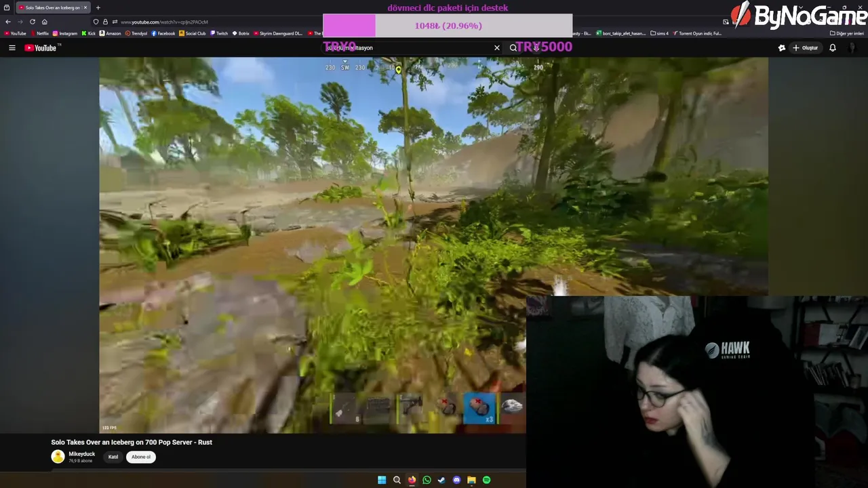
Task: Open Discord from the taskbar
Action: 456,480
